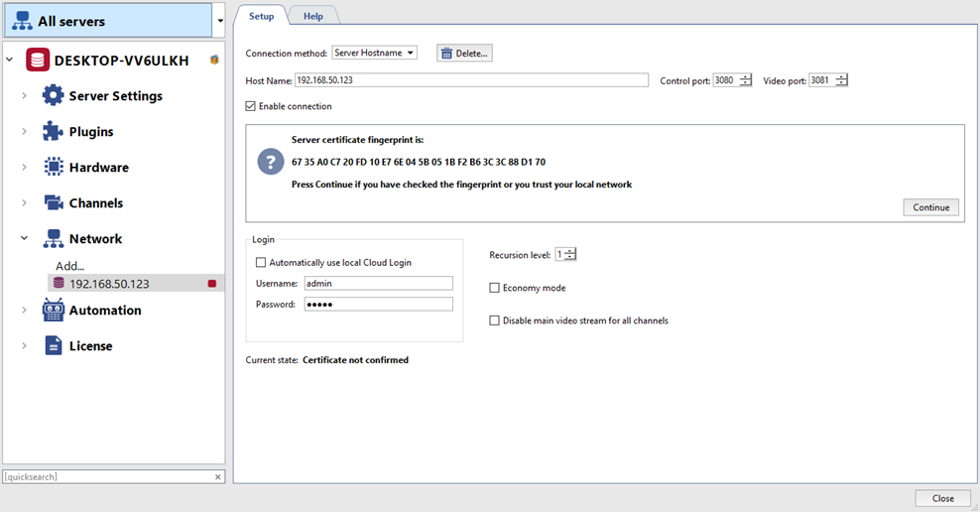
Task: Click the Hardware chip icon
Action: tap(53, 168)
